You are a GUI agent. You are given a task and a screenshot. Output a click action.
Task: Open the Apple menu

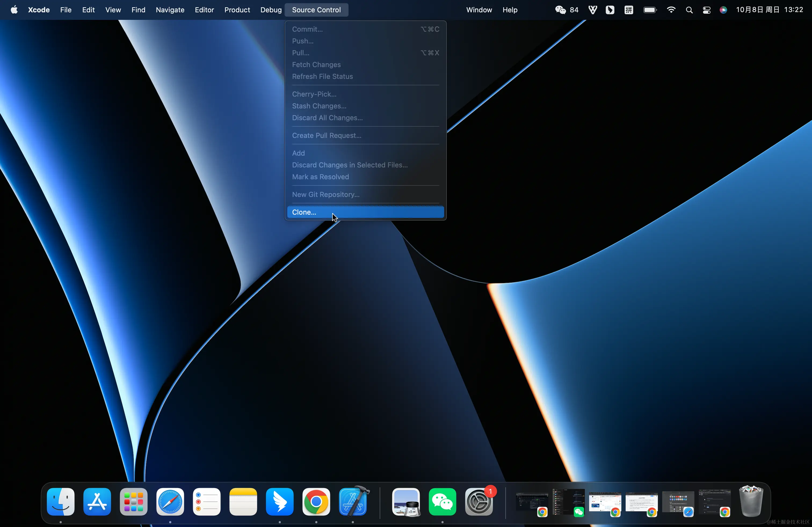(x=14, y=10)
